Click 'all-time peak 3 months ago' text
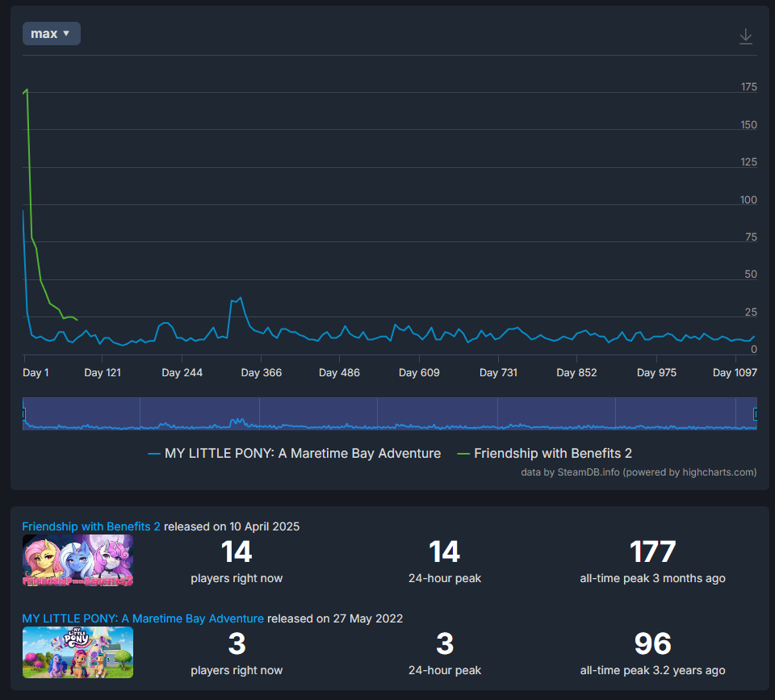 click(652, 578)
